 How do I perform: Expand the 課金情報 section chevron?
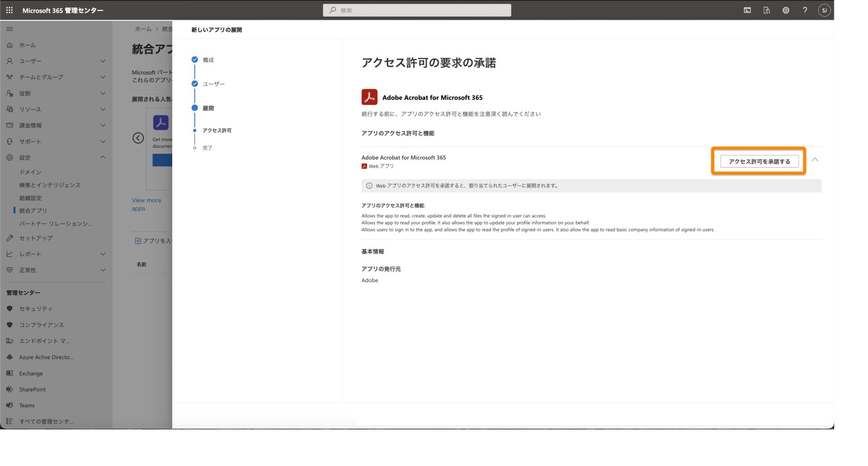pyautogui.click(x=103, y=126)
